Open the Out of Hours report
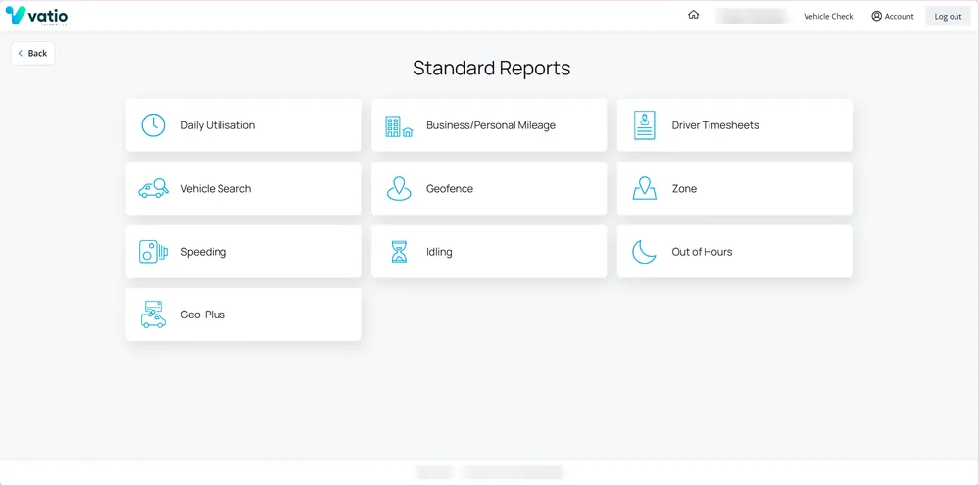This screenshot has height=485, width=980. coord(735,251)
